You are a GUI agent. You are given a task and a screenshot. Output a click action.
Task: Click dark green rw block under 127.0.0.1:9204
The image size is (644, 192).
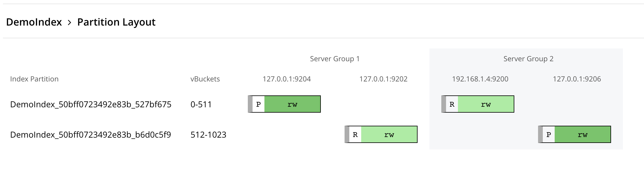click(292, 104)
